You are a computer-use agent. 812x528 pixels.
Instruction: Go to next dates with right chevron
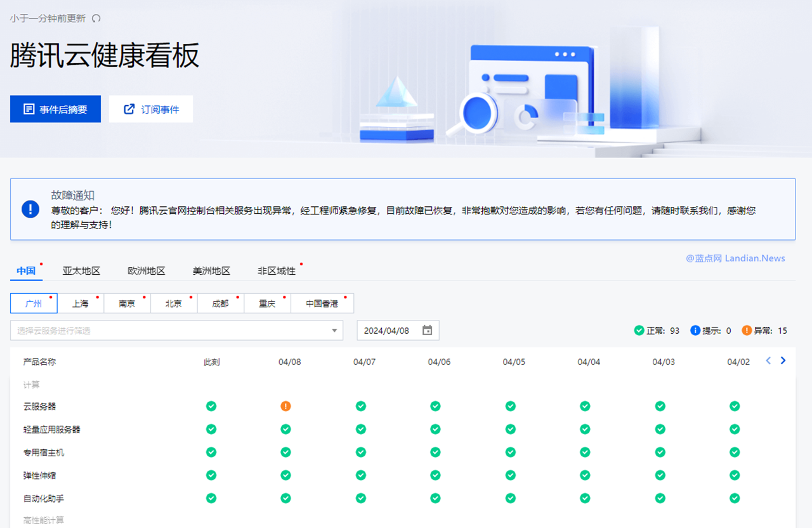(x=783, y=360)
